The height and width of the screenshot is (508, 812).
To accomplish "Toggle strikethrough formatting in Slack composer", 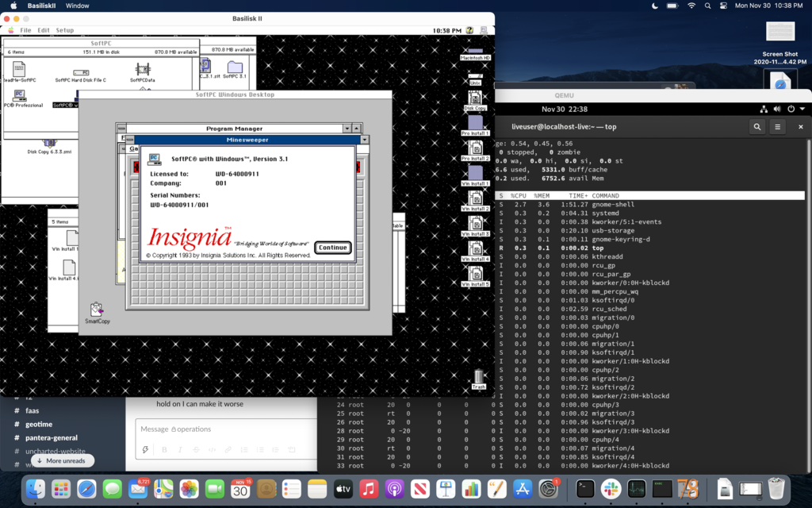I will click(196, 449).
